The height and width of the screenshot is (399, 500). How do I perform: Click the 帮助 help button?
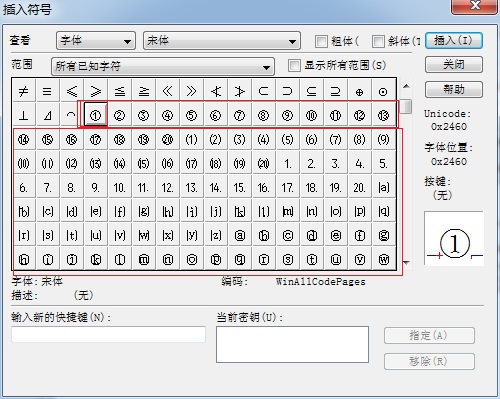click(454, 89)
